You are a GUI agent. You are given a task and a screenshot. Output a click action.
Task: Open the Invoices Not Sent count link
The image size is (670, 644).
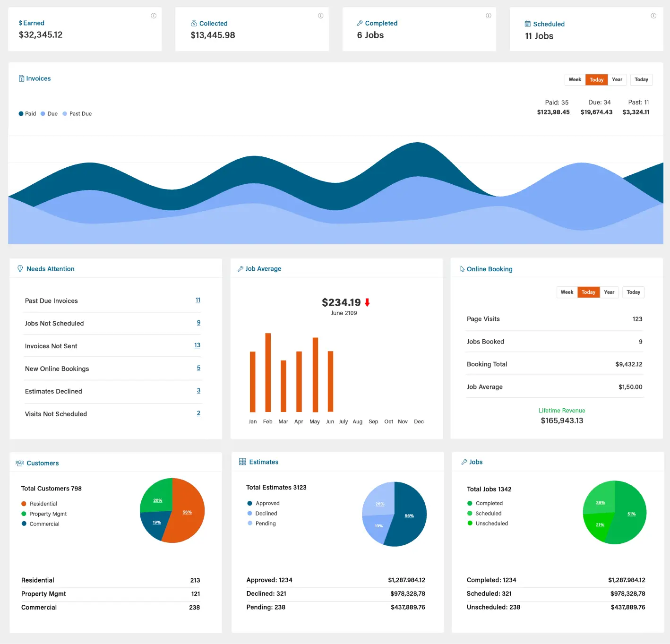point(197,345)
